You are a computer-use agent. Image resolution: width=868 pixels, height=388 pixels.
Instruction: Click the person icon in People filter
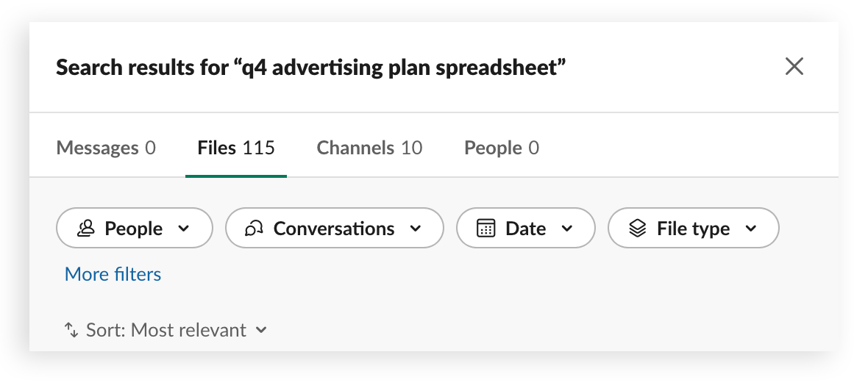click(86, 229)
